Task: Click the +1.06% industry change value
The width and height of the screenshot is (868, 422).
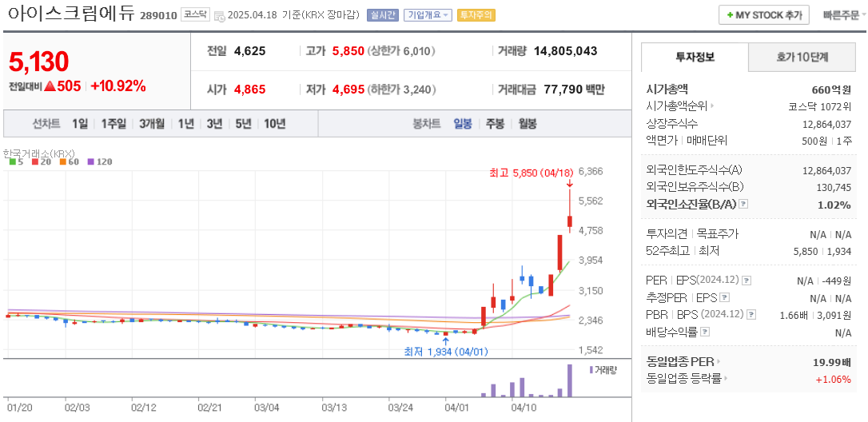Action: click(x=833, y=380)
